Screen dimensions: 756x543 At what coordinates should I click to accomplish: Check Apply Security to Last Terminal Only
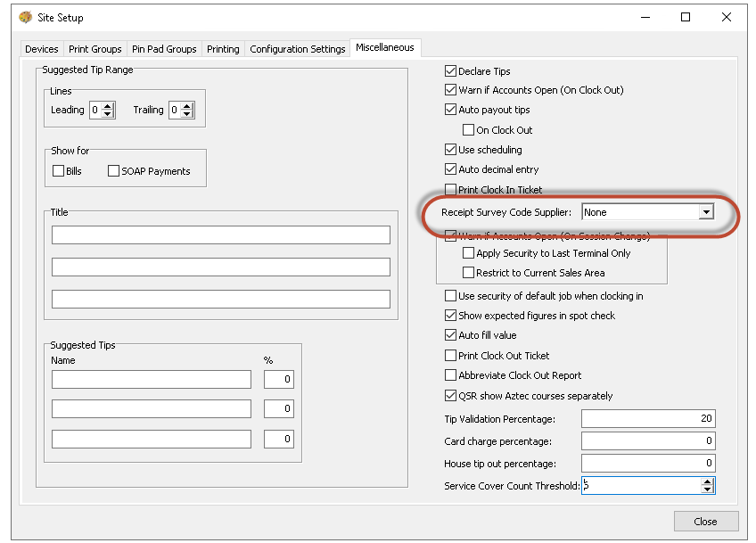468,253
